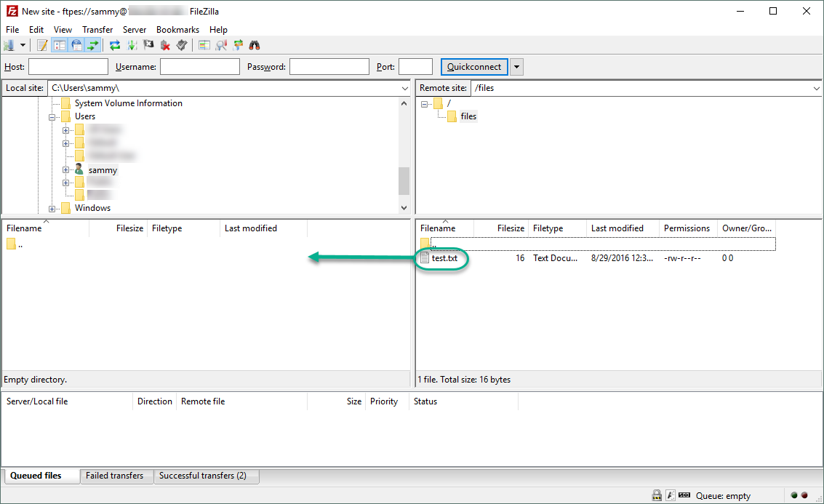Viewport: 824px width, 504px height.
Task: Reconnect to last server icon
Action: tap(182, 45)
